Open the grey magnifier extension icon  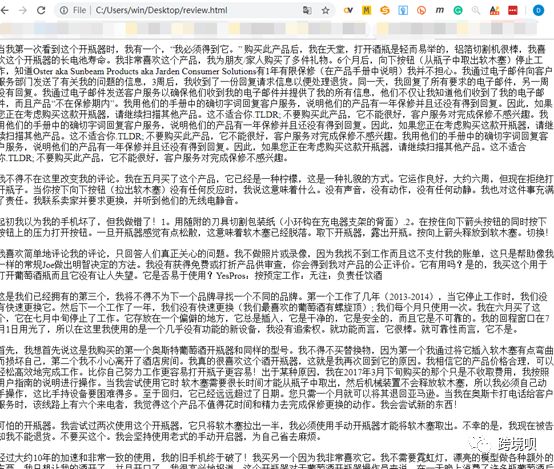point(476,10)
